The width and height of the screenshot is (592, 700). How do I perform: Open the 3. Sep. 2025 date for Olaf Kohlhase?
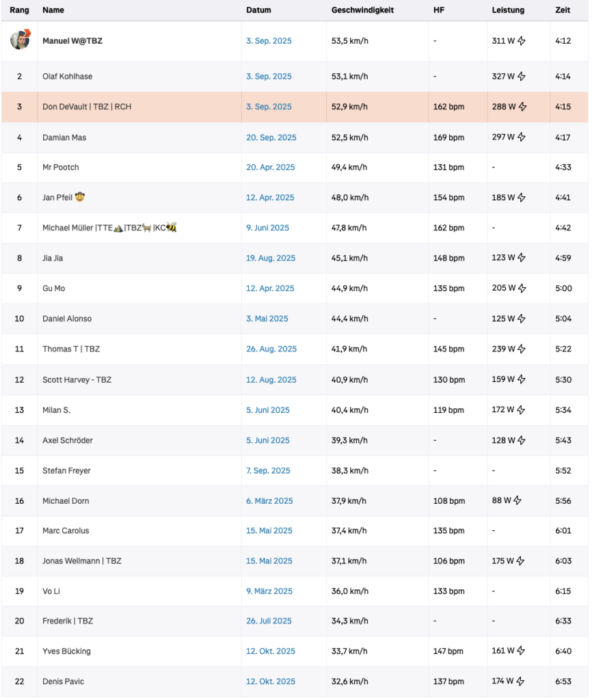coord(269,77)
